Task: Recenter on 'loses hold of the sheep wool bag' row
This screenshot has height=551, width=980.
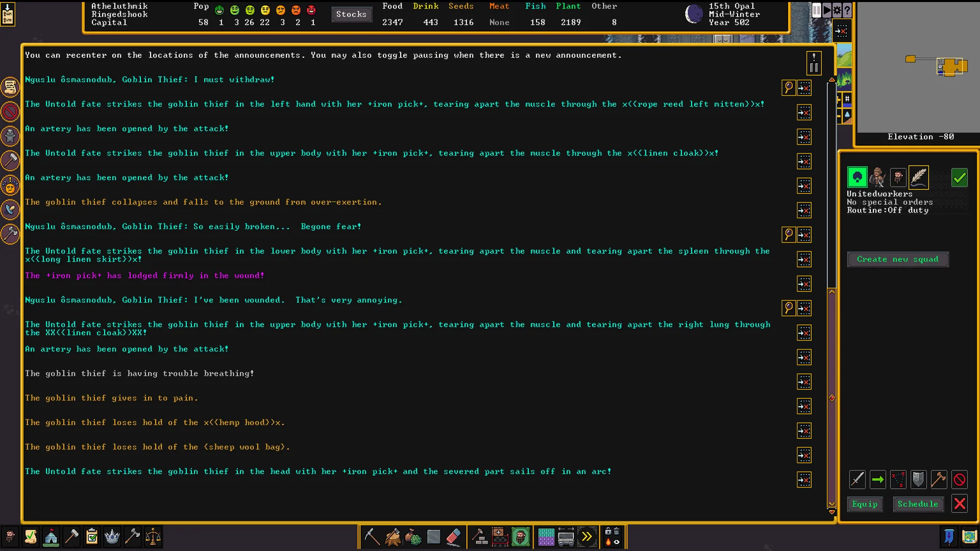Action: click(x=804, y=455)
